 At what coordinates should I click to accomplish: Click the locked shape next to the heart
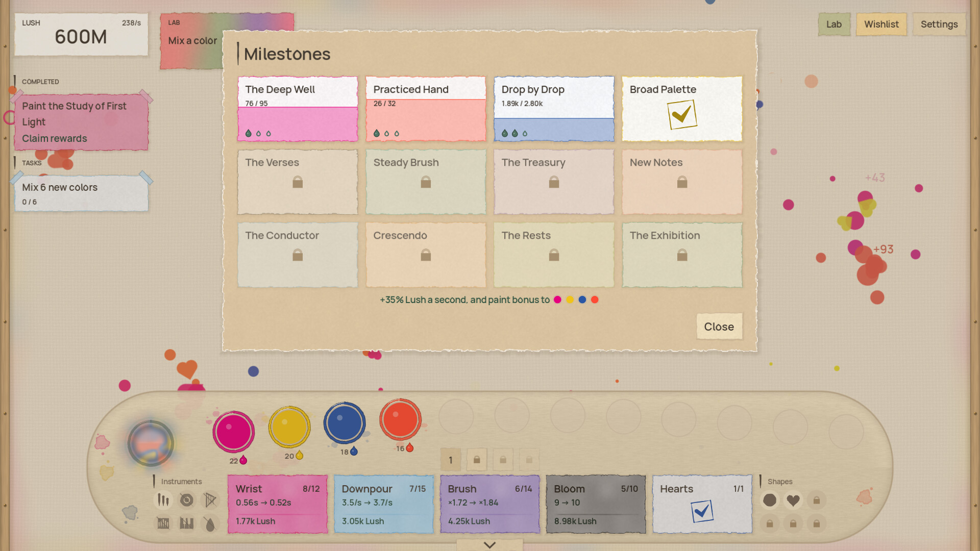[817, 500]
